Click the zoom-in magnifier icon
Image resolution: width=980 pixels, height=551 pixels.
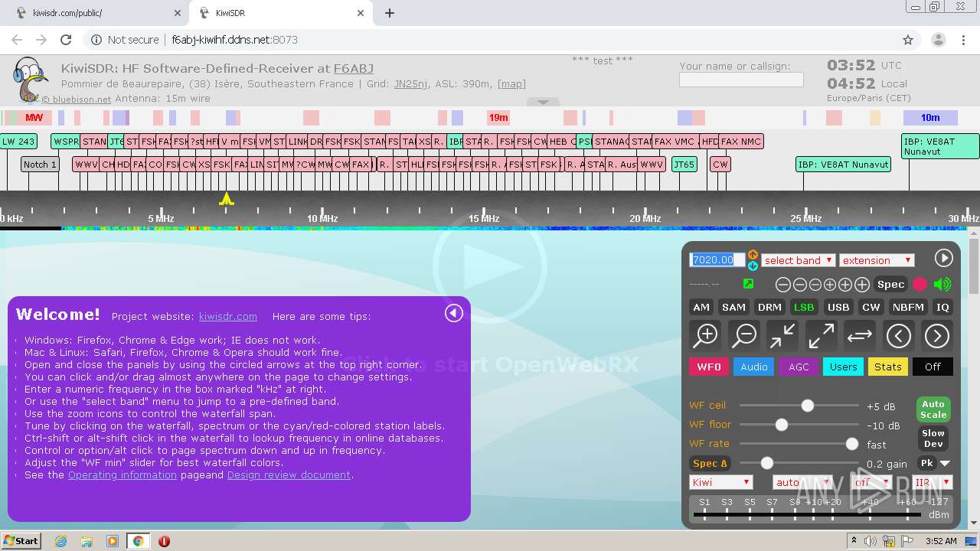coord(705,335)
